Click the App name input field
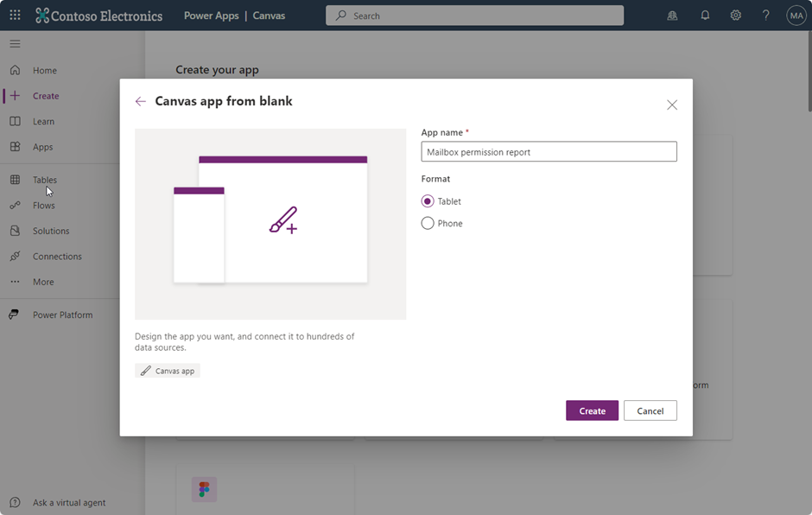812x515 pixels. 549,151
